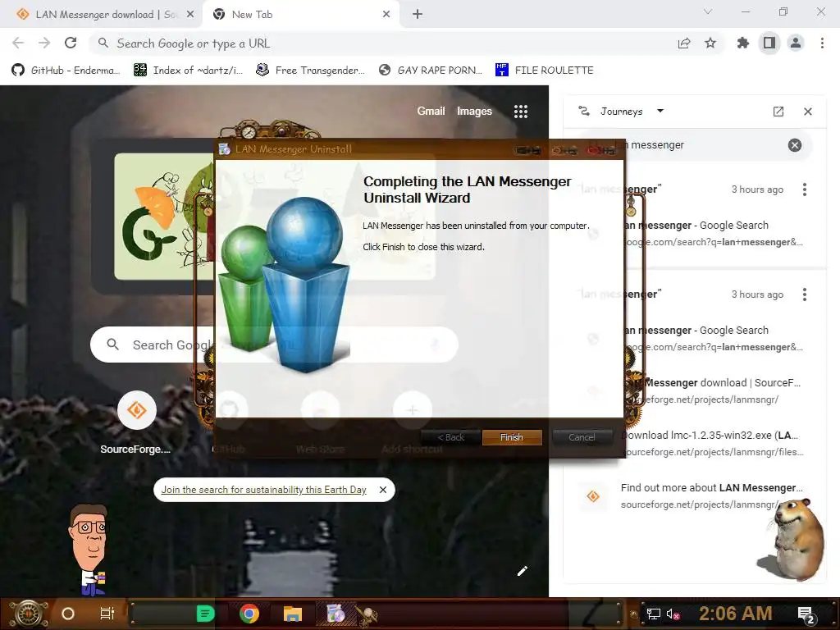Viewport: 840px width, 630px height.
Task: Open more options for first lan messenger journey
Action: pos(804,189)
